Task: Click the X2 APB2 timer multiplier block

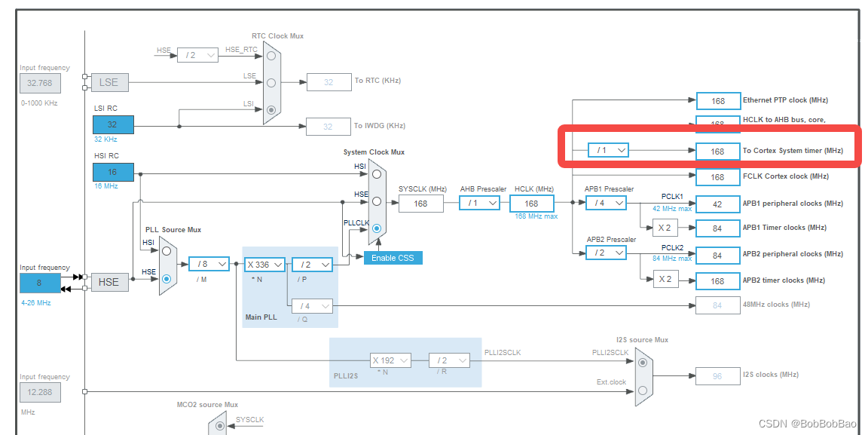Action: pos(665,279)
